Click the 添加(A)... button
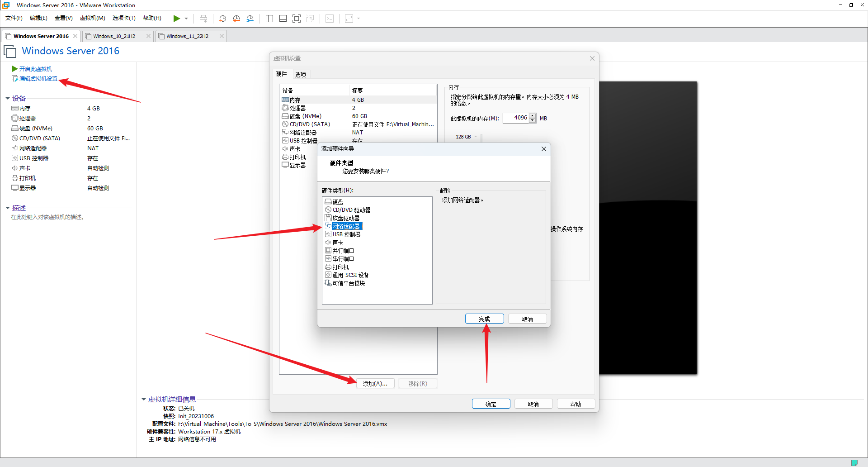Viewport: 868px width, 467px height. 375,384
